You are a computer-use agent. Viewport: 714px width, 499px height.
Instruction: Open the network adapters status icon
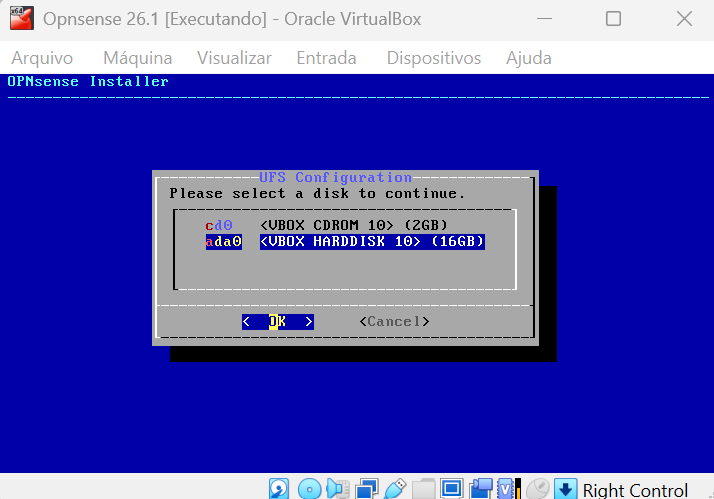tap(367, 489)
